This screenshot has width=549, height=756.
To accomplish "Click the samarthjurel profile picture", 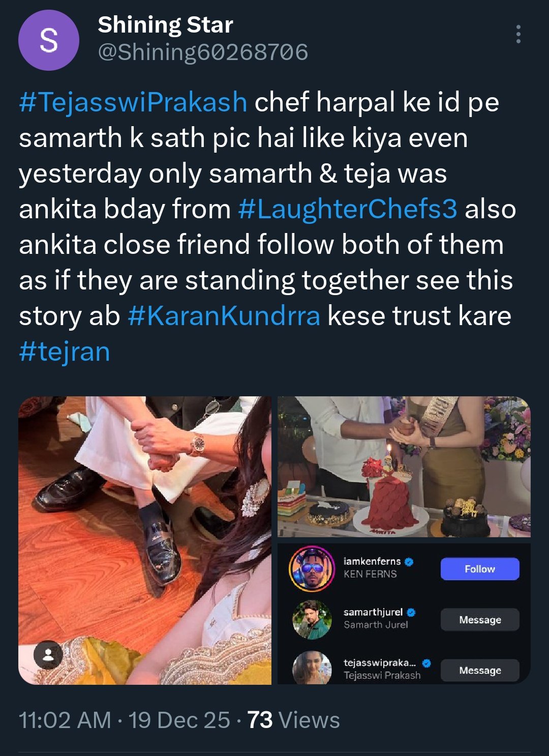I will click(312, 619).
